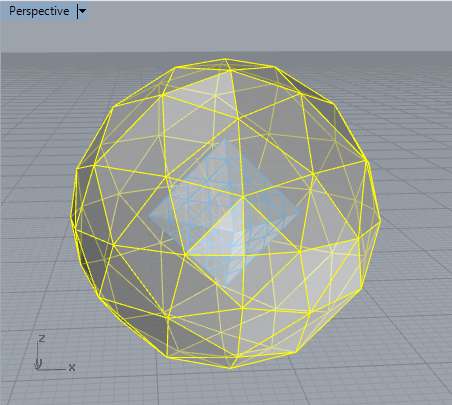Open the Perspective viewport menu arrow
The image size is (452, 405).
82,11
